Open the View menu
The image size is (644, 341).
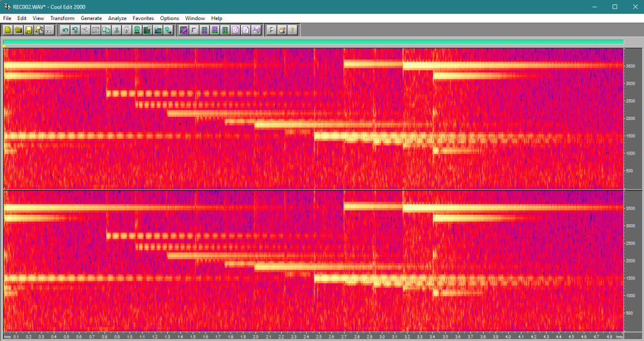click(38, 18)
